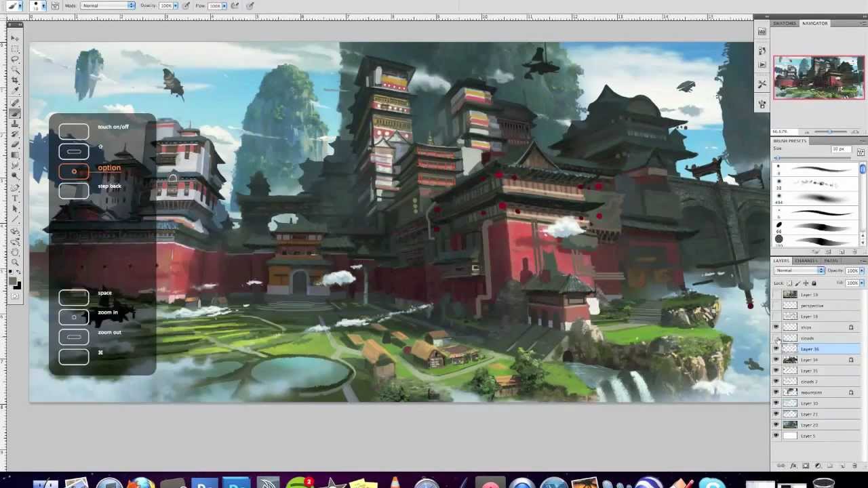This screenshot has width=868, height=488.
Task: Select the Rectangular Marquee tool
Action: pyautogui.click(x=15, y=49)
